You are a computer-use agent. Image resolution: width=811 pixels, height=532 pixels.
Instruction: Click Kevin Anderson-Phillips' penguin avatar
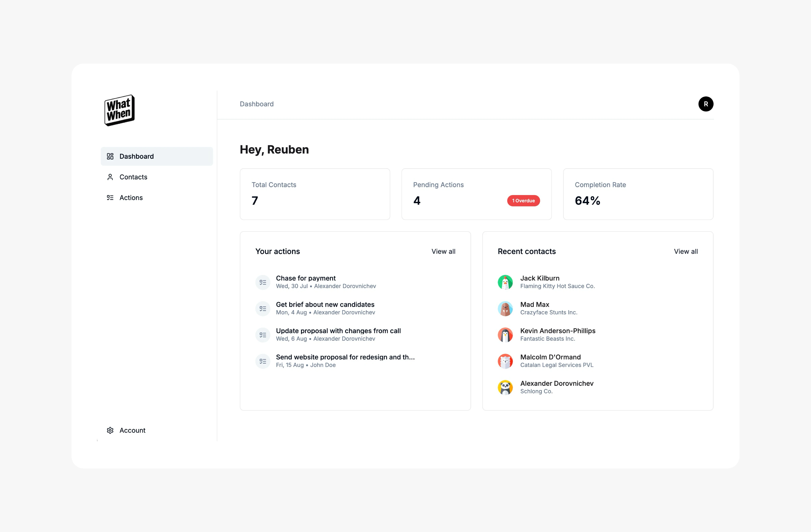(505, 335)
